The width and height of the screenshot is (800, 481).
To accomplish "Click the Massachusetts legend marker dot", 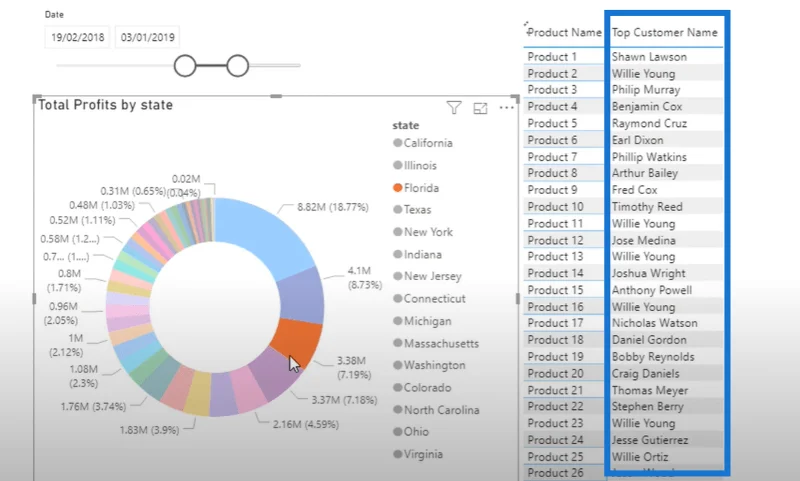I will click(397, 343).
